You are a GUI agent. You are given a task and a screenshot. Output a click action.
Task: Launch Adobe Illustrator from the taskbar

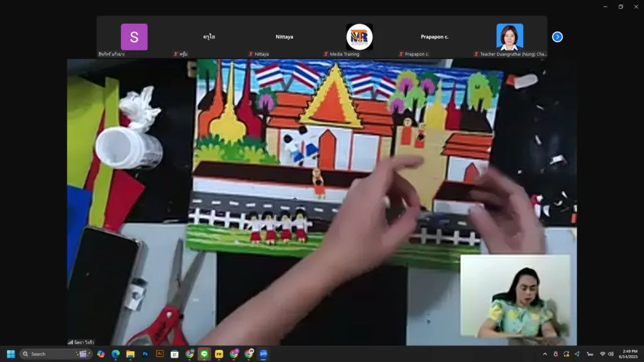[160, 354]
